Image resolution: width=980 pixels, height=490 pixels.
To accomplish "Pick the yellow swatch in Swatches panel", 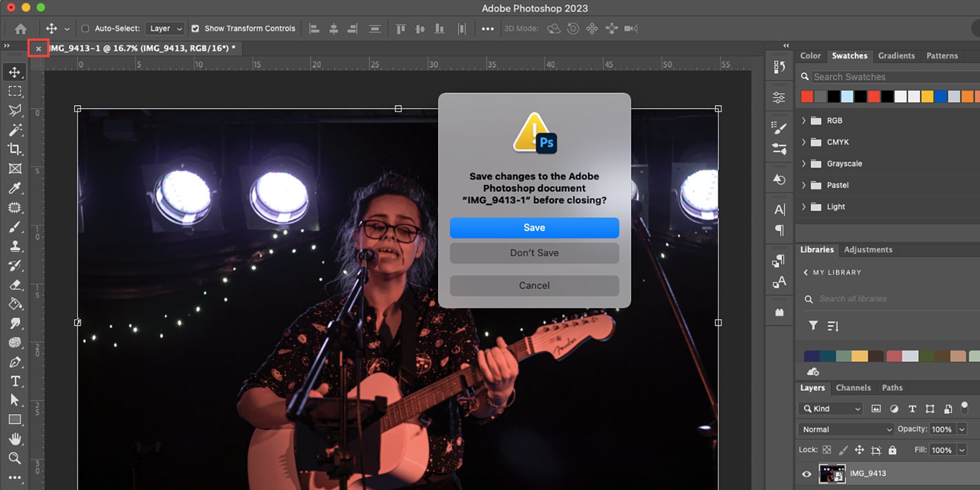I will (927, 97).
